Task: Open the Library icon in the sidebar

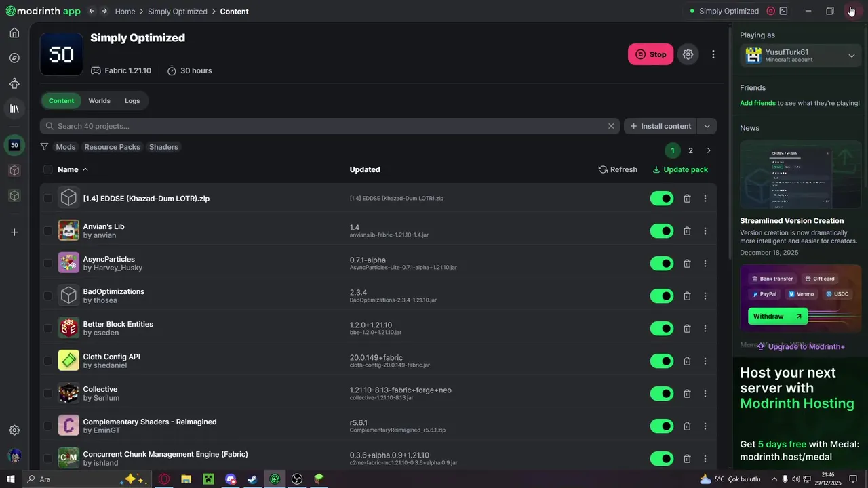Action: (x=14, y=108)
